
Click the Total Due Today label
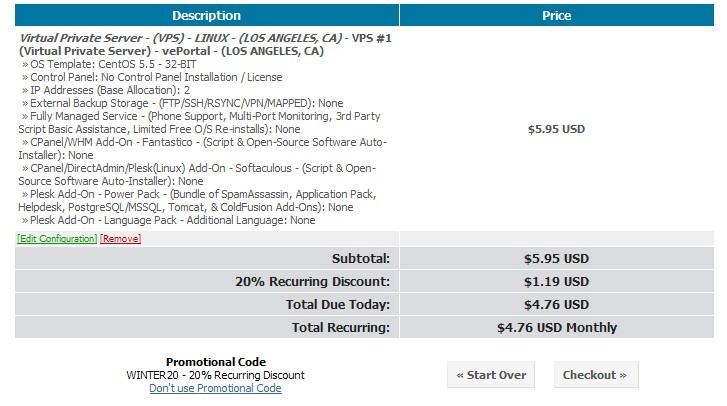[x=338, y=304]
